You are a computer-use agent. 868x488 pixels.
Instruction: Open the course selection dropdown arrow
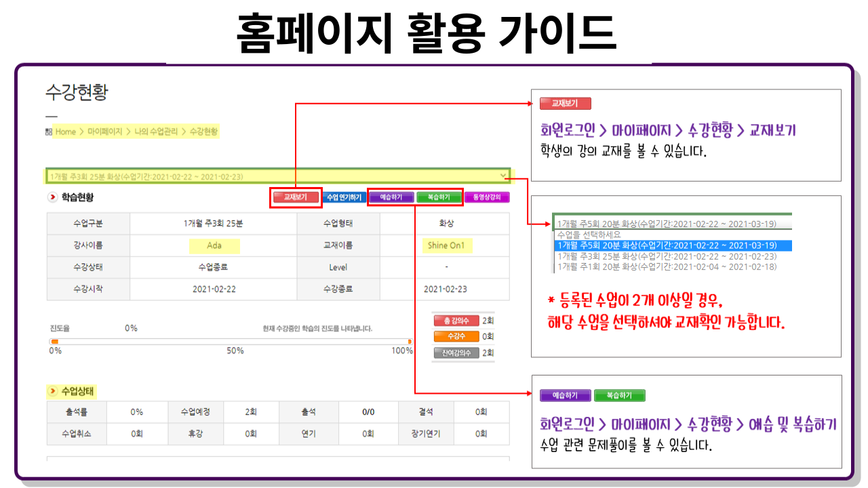[x=502, y=177]
